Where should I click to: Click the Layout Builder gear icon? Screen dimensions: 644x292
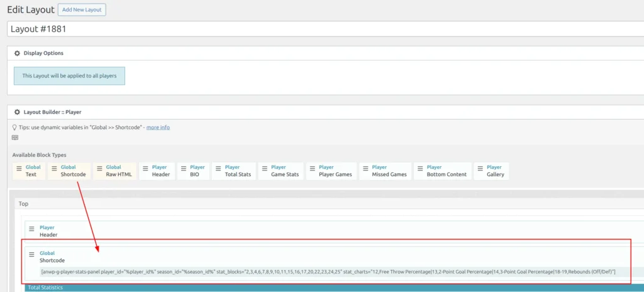17,112
